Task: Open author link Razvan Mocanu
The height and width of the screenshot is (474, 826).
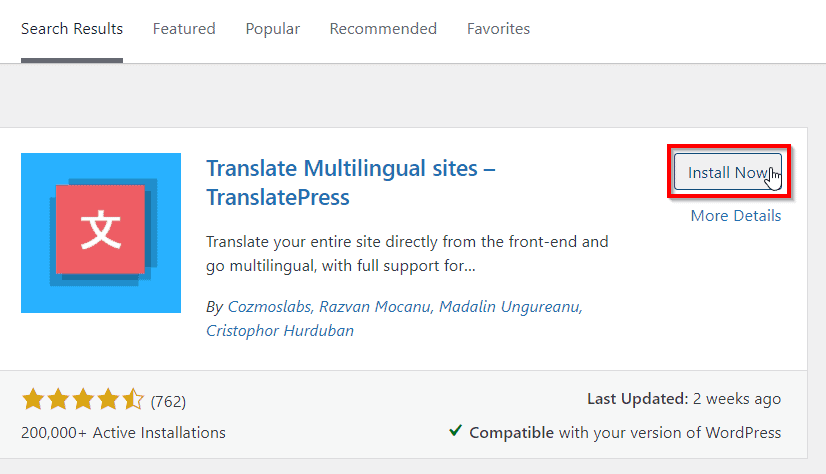Action: coord(375,307)
